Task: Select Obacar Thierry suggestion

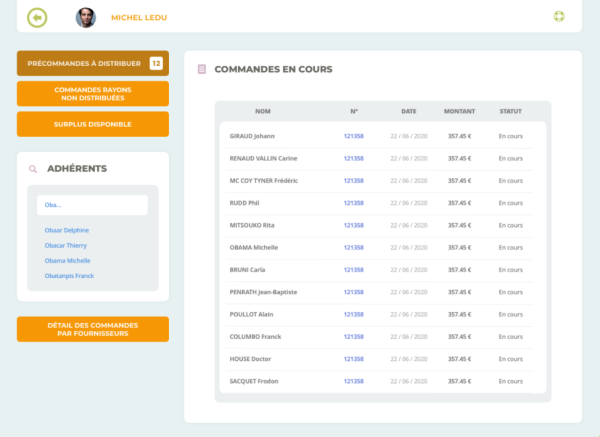Action: pyautogui.click(x=66, y=245)
